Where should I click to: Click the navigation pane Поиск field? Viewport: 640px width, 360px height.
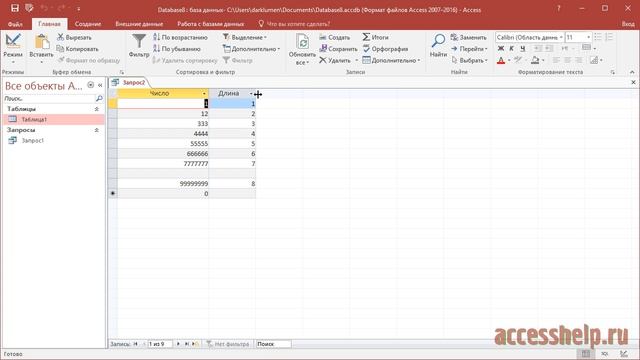(49, 98)
